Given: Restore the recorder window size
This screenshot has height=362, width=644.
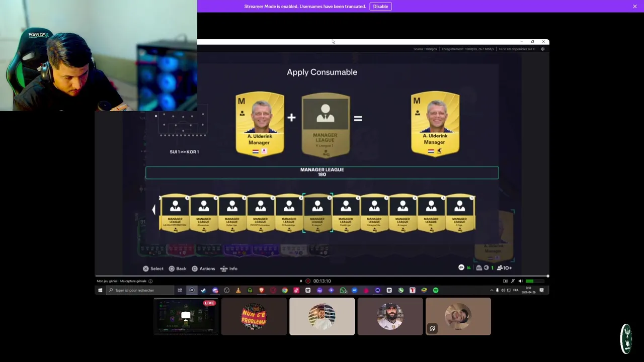Looking at the screenshot, I should pos(532,42).
